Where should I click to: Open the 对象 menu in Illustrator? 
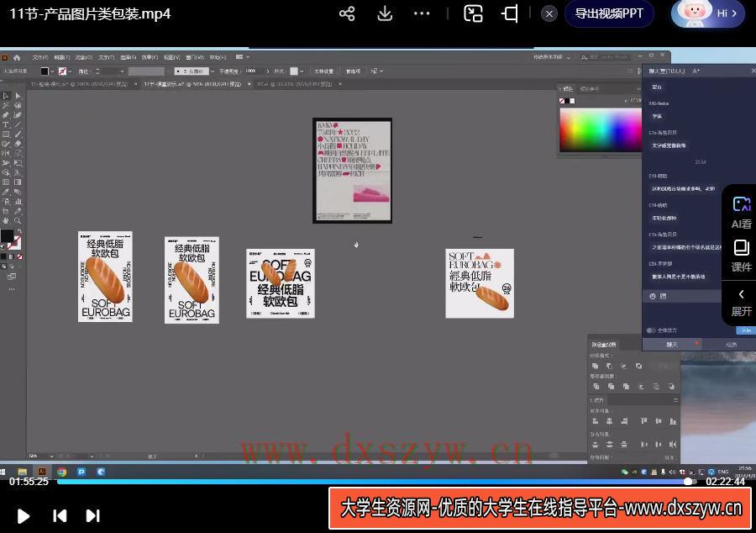(x=83, y=57)
